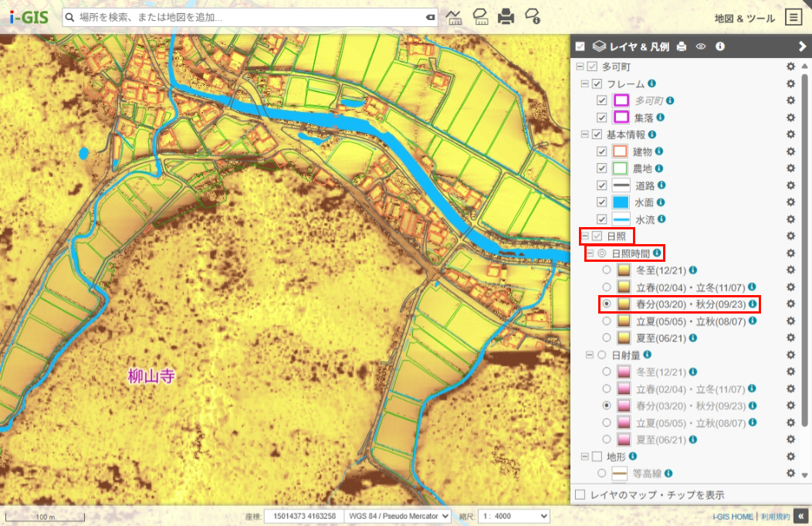Collapse the フレーム group
Screen dimensions: 812x526
(x=584, y=83)
